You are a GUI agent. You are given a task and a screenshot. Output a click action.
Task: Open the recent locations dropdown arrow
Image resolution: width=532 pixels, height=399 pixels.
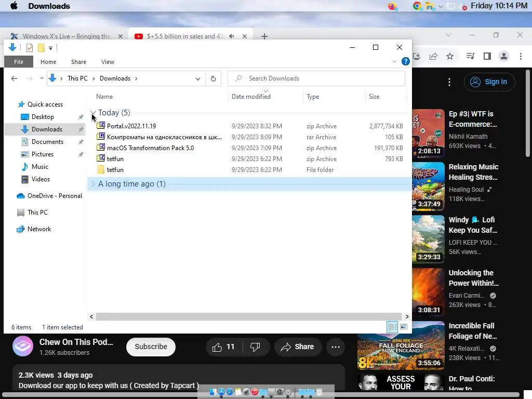[x=42, y=78]
